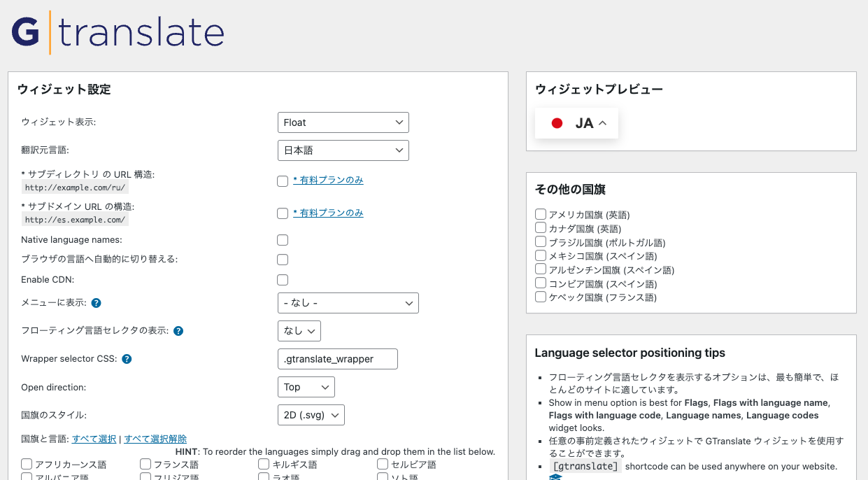Check the ケベック国旗 (フランス語) flag option

point(541,297)
